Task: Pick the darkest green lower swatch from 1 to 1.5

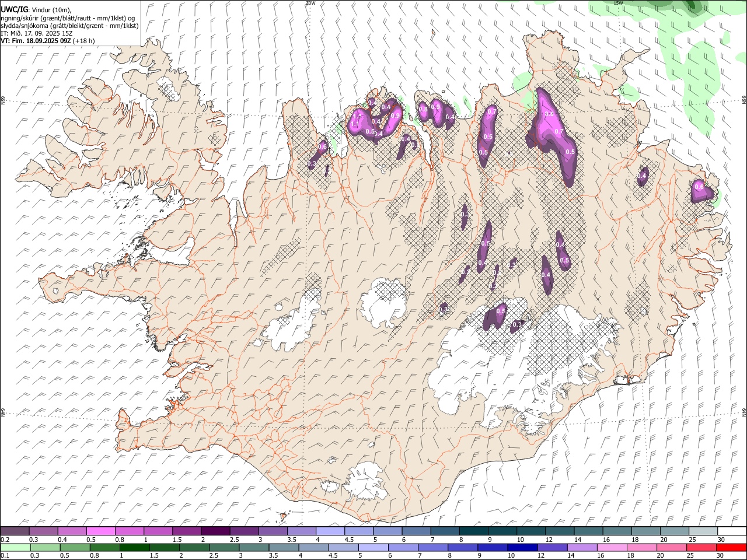Action: (134, 547)
